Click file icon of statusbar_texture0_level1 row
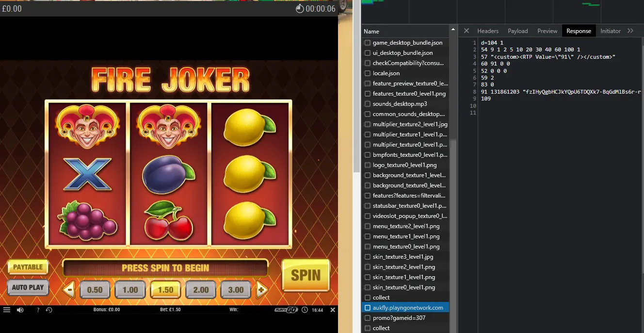This screenshot has width=644, height=333. point(368,206)
